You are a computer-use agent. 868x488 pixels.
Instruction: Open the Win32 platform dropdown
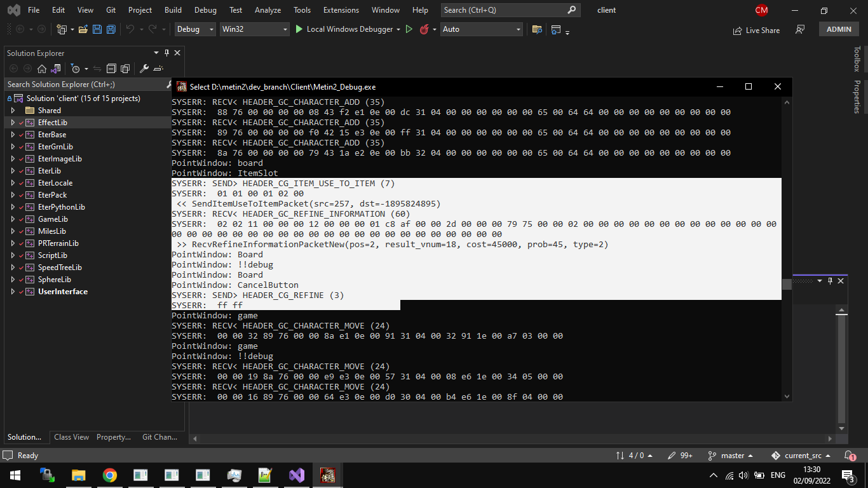254,29
